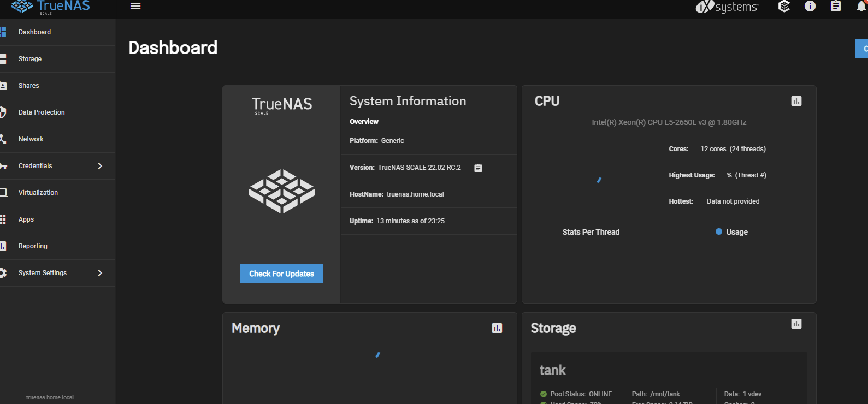Expand the System Settings submenu chevron

click(100, 273)
